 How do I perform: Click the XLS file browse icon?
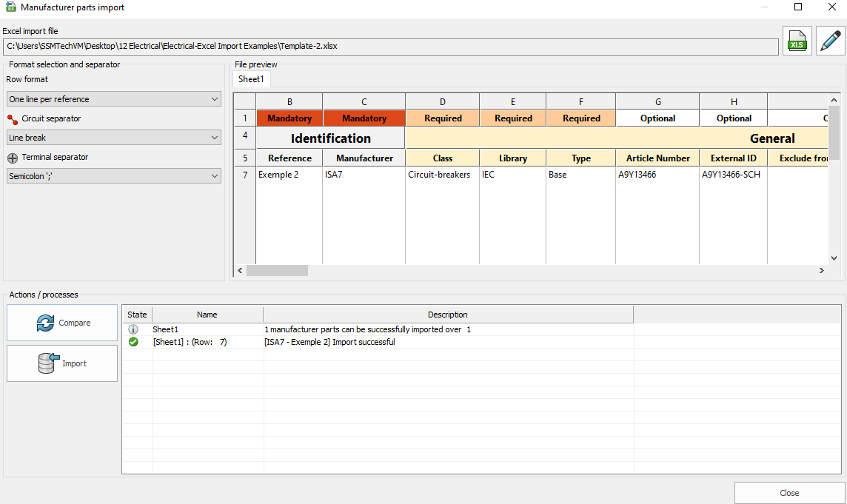coord(797,41)
